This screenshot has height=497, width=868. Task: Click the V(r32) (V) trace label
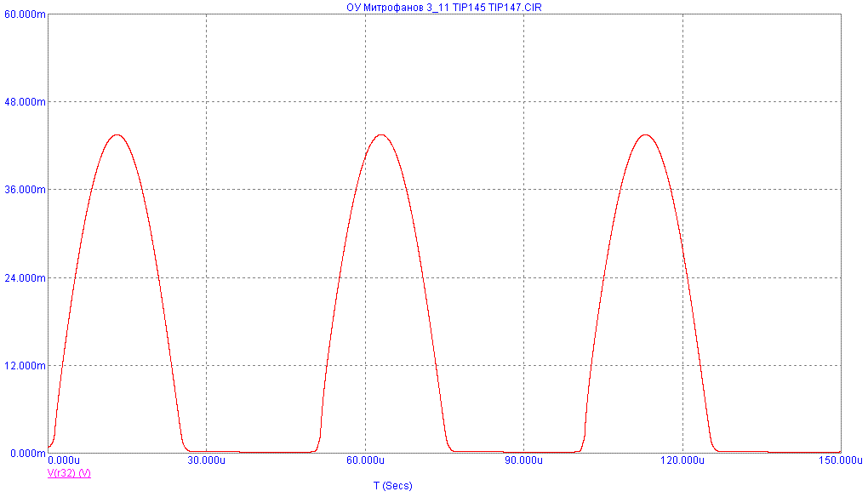[69, 473]
